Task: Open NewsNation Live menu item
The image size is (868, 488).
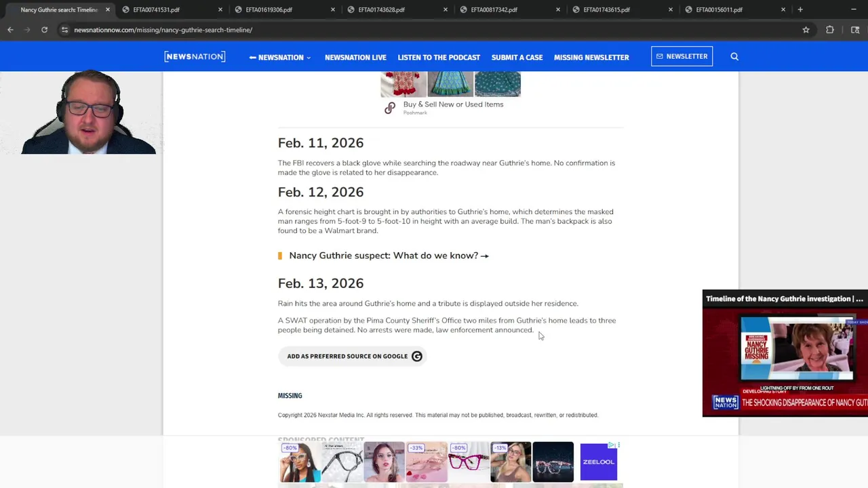Action: pos(355,58)
